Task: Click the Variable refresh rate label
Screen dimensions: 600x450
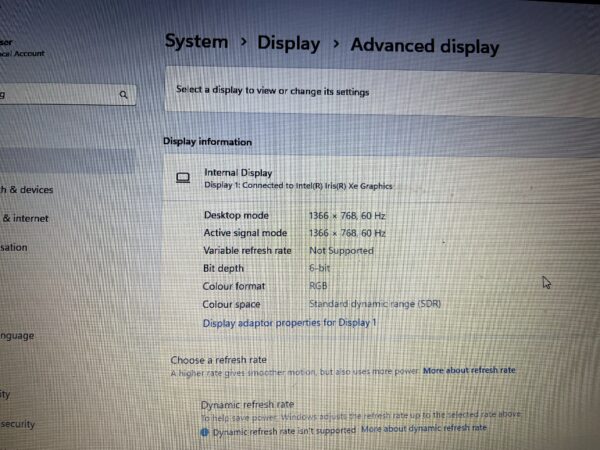Action: pyautogui.click(x=247, y=251)
